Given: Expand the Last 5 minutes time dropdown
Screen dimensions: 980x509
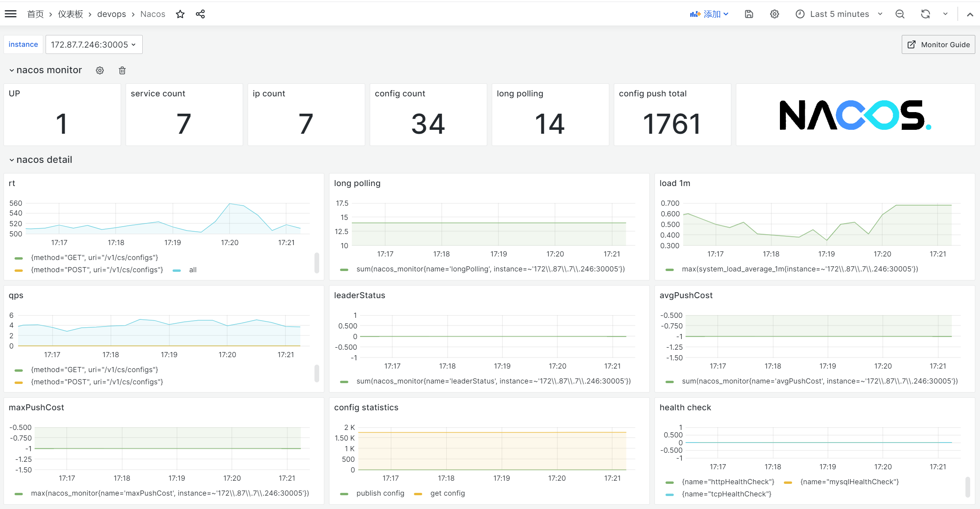Looking at the screenshot, I should pos(840,13).
